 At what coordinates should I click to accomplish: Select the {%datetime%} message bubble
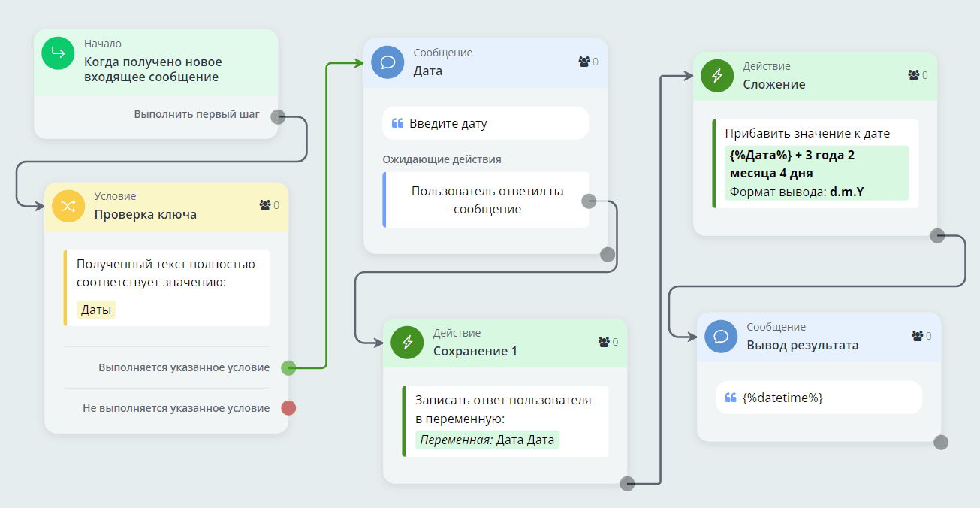[819, 398]
